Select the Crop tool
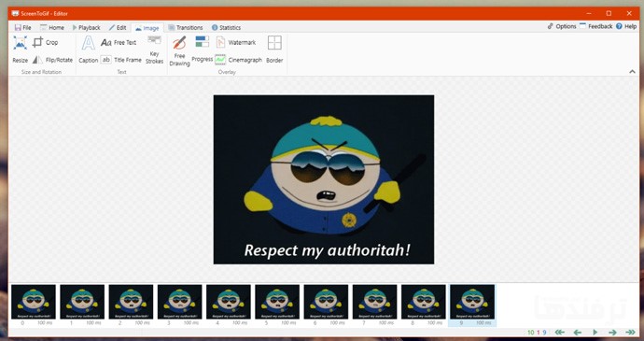The width and height of the screenshot is (644, 341). click(45, 42)
